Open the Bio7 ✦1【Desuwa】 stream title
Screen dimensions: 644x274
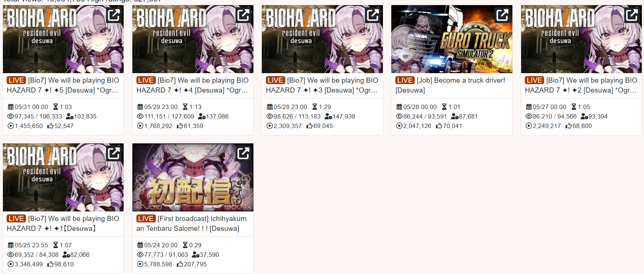[63, 224]
